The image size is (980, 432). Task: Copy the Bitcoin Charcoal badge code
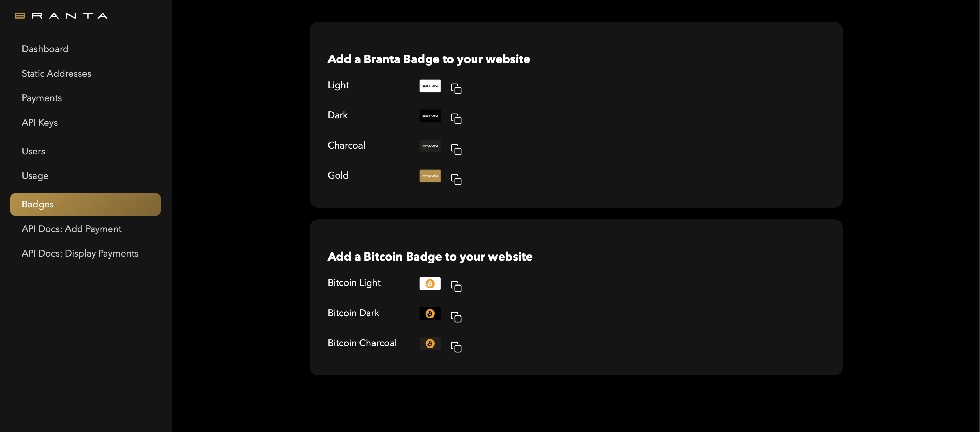(456, 347)
